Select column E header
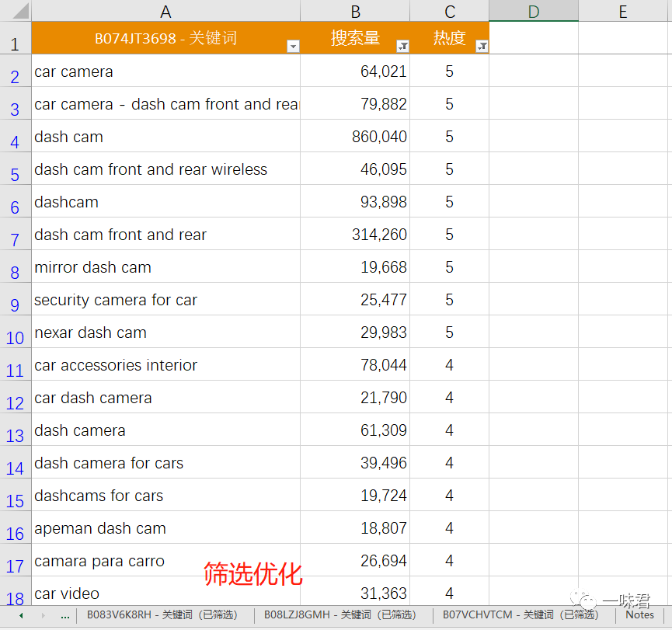Image resolution: width=672 pixels, height=630 pixels. pyautogui.click(x=623, y=11)
